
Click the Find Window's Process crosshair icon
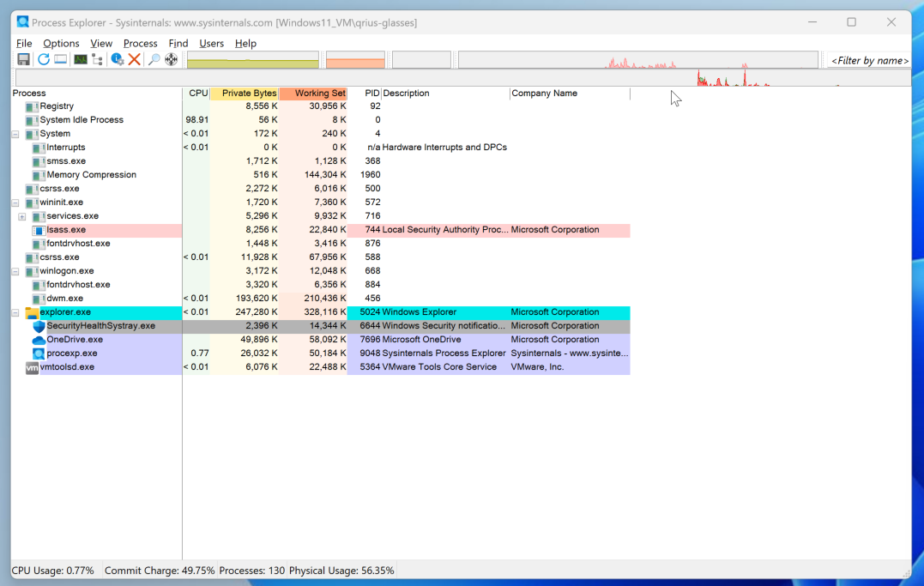click(x=171, y=59)
